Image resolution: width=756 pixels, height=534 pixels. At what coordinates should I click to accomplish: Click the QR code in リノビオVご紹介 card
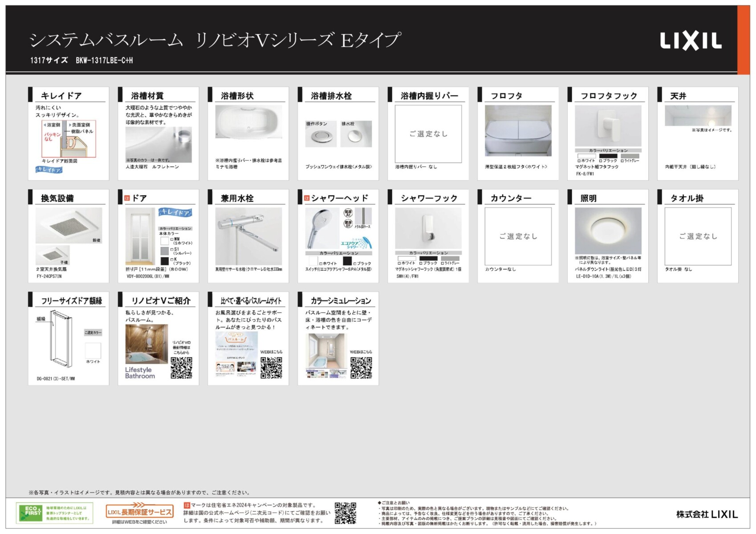click(181, 368)
